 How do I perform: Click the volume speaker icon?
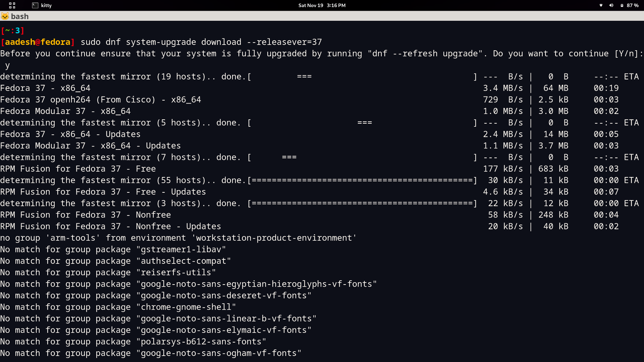611,5
